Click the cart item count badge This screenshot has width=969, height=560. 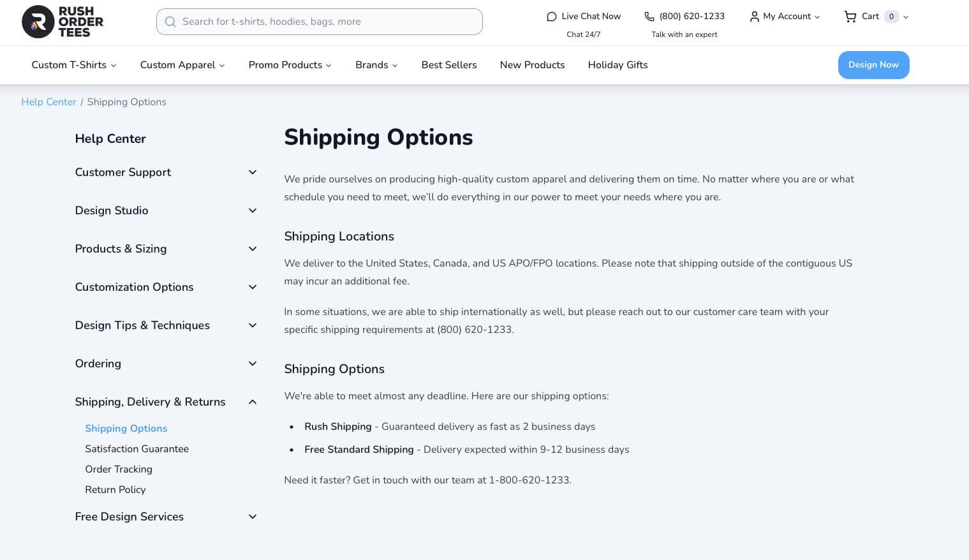(891, 17)
